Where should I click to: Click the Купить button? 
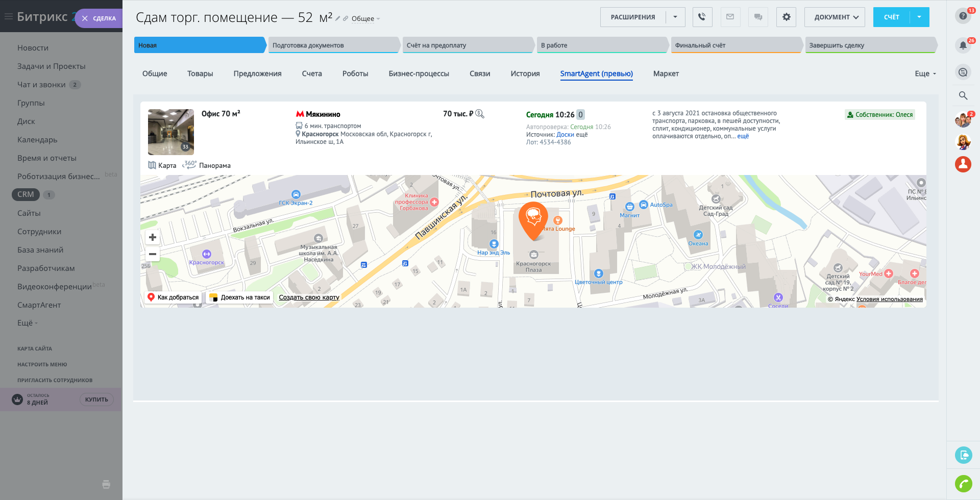pyautogui.click(x=96, y=399)
